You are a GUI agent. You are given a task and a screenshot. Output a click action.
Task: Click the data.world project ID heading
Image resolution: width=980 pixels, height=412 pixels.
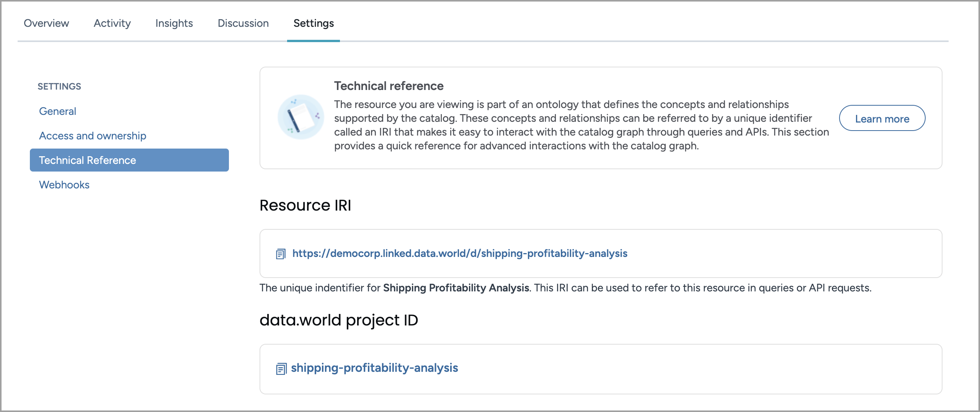click(x=339, y=320)
